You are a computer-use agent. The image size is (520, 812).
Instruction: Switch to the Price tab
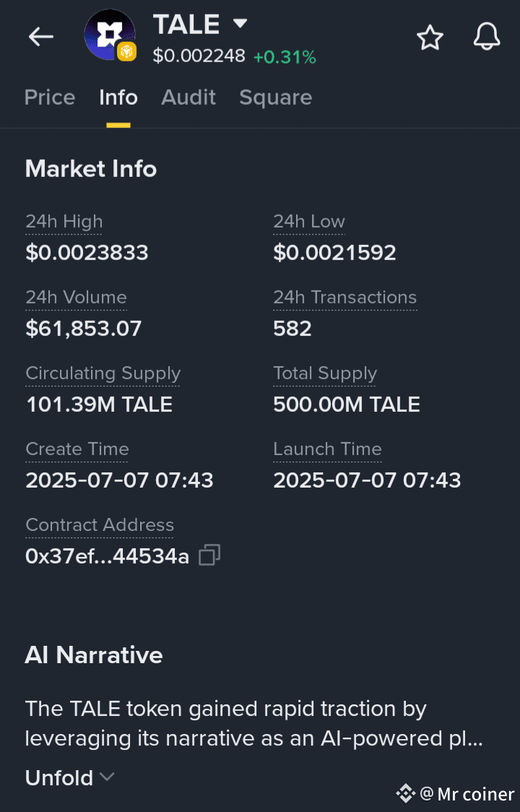click(x=50, y=98)
